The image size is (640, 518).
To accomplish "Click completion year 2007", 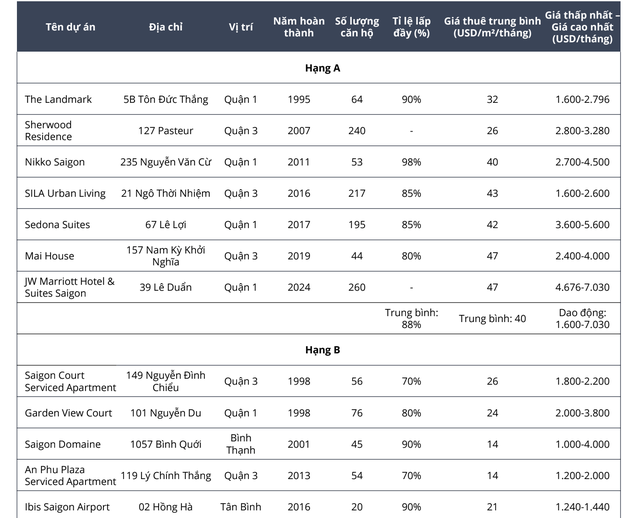I will [299, 131].
